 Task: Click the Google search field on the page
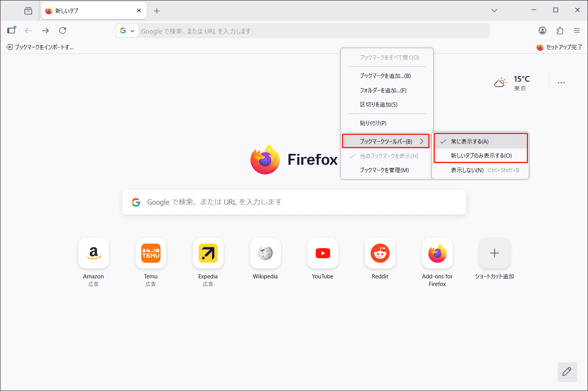pyautogui.click(x=294, y=202)
